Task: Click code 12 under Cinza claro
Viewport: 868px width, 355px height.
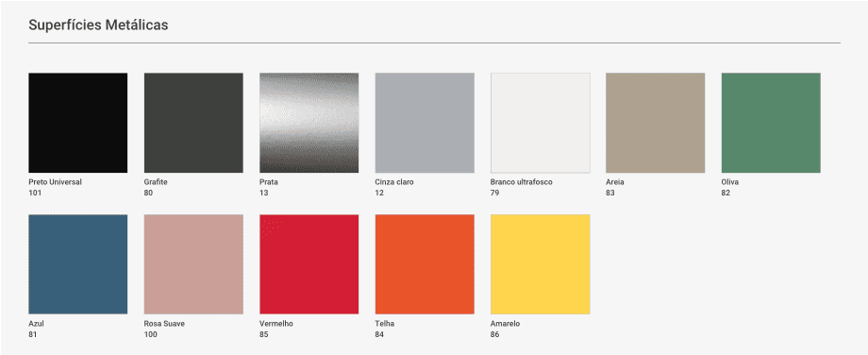Action: pos(379,194)
